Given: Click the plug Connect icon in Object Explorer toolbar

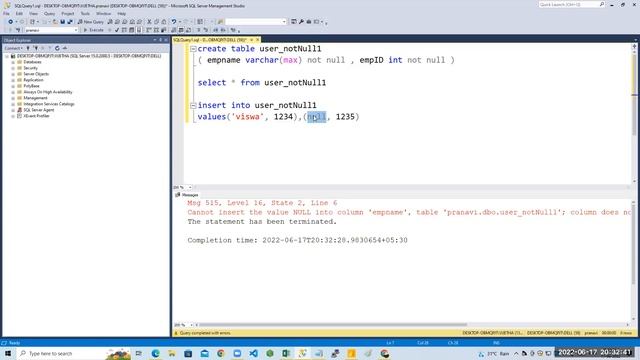Looking at the screenshot, I should (28, 48).
